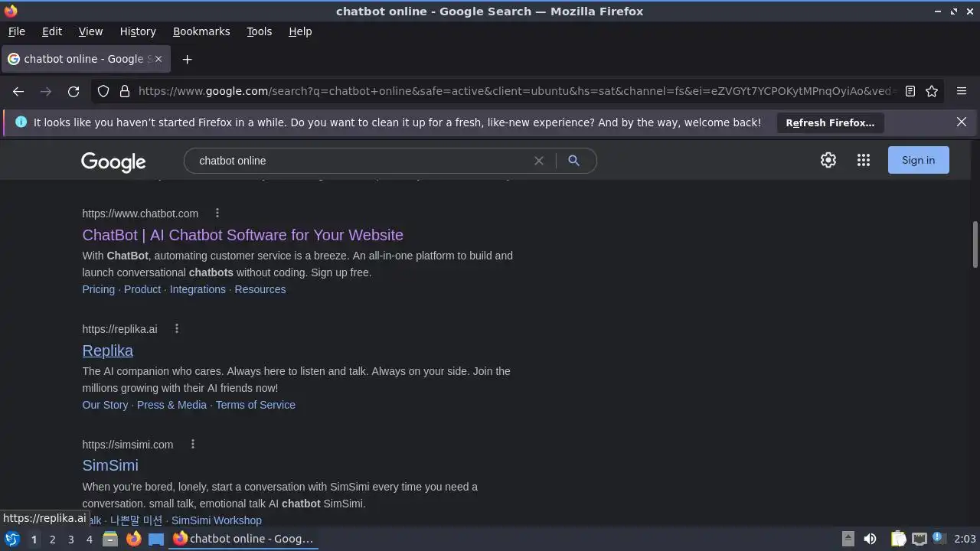
Task: Open a new tab with the plus button
Action: (x=187, y=59)
